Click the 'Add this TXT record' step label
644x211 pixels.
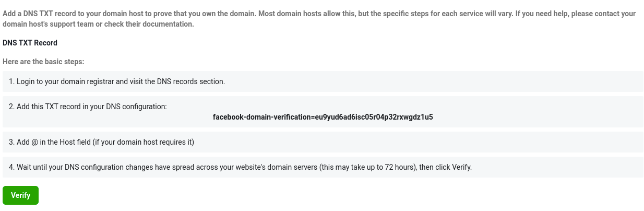(x=88, y=107)
